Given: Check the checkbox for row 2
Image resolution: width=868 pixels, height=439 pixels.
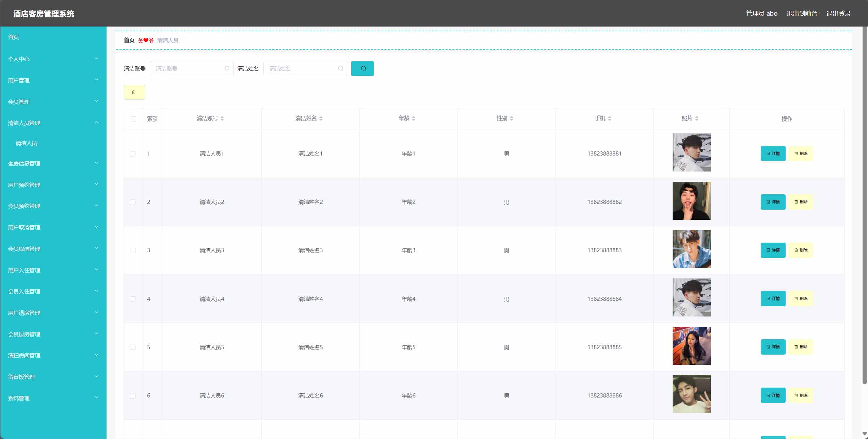Looking at the screenshot, I should tap(133, 202).
